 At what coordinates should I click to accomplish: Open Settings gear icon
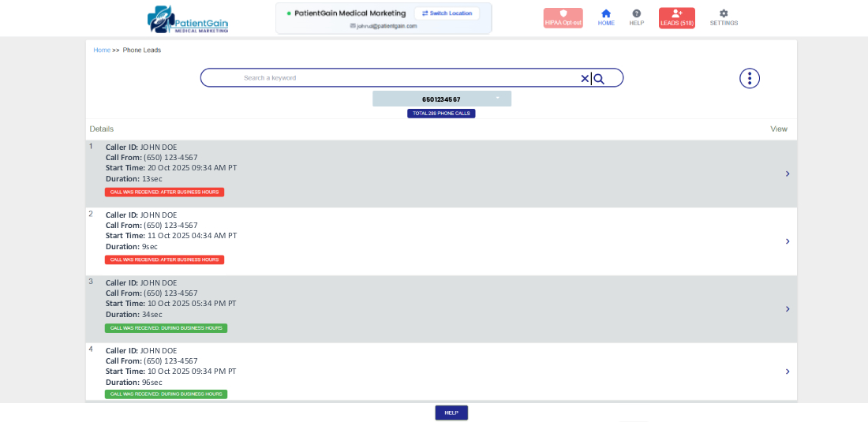(x=724, y=17)
